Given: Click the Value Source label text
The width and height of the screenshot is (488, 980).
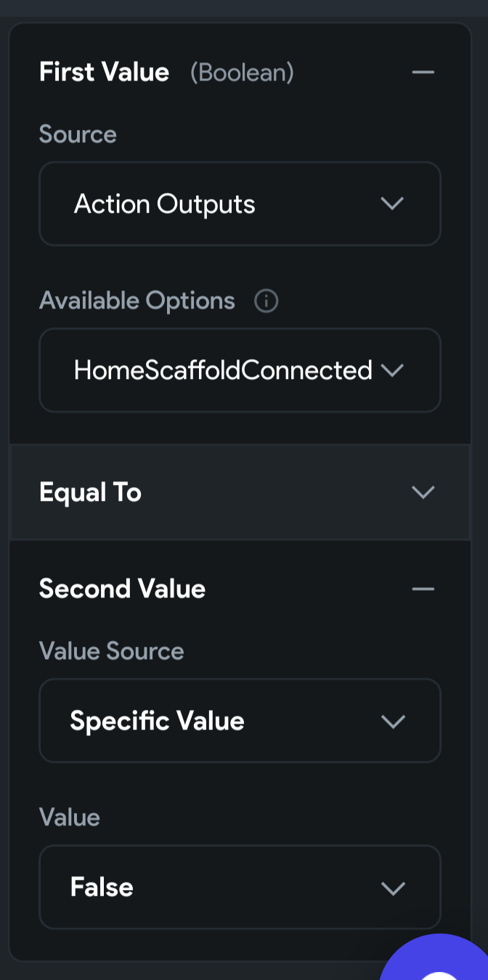Looking at the screenshot, I should (111, 651).
